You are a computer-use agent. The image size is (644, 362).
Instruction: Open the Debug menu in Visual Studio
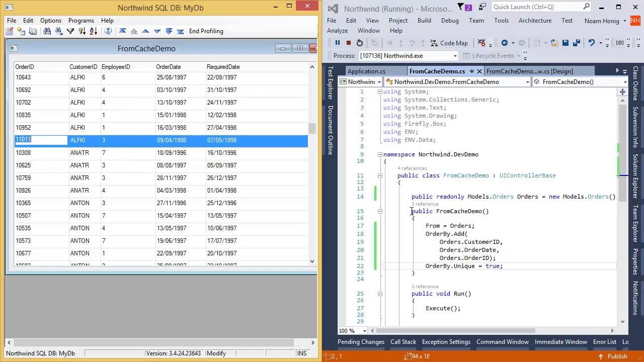pyautogui.click(x=450, y=21)
